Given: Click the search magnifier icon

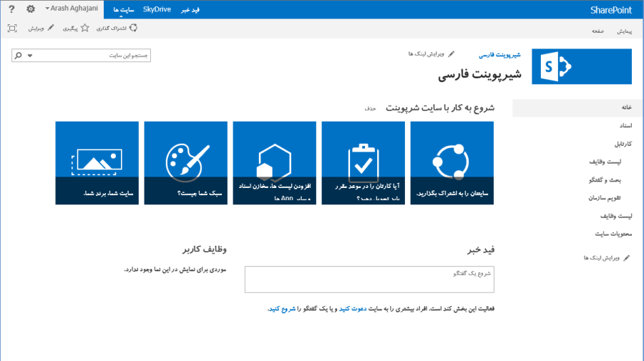Looking at the screenshot, I should click(18, 55).
